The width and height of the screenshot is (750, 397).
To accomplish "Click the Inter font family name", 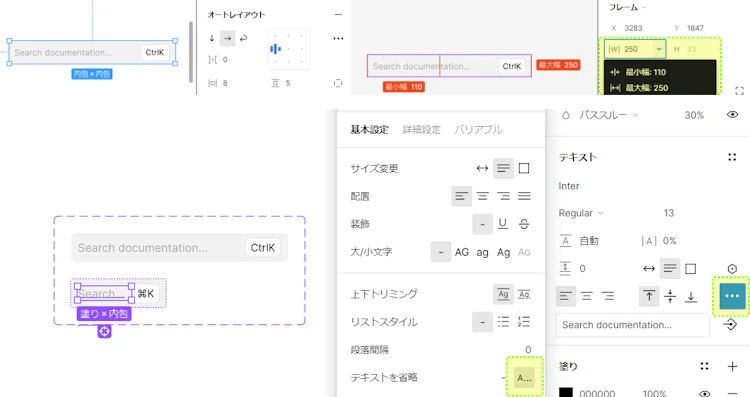I will [569, 186].
